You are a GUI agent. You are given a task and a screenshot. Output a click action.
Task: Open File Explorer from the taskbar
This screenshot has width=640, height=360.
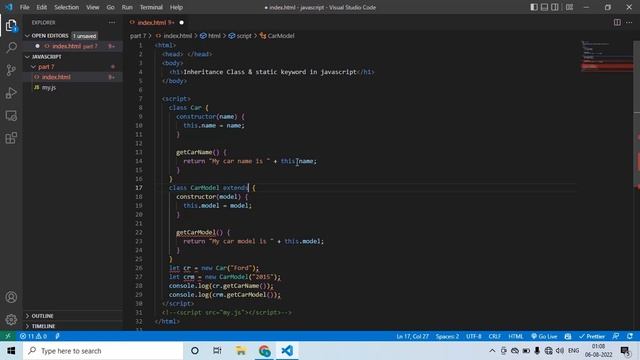[x=240, y=351]
